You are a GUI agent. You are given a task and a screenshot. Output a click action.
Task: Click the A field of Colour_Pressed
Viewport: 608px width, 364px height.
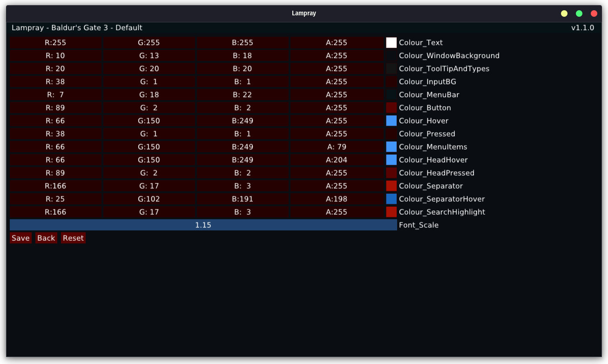337,134
